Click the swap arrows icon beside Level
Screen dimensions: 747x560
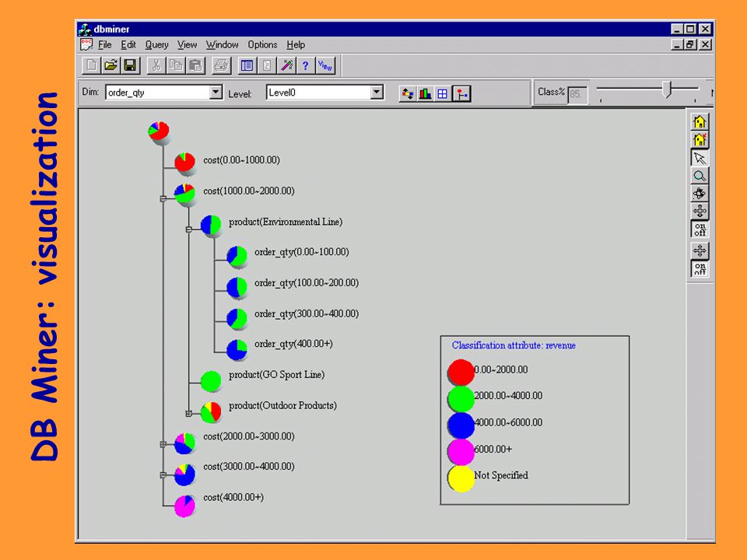(x=407, y=94)
